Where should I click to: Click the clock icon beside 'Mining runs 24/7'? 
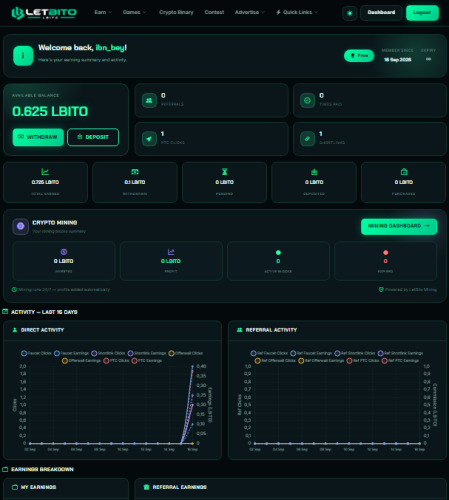(14, 289)
